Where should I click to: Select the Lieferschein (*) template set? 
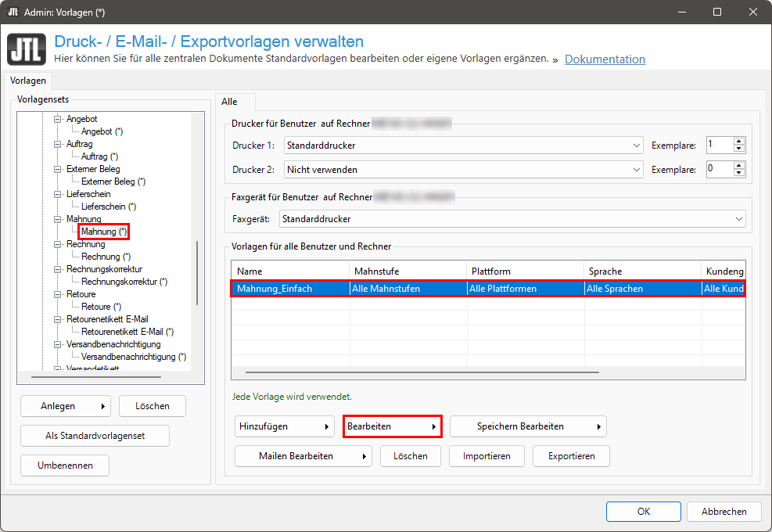click(108, 207)
